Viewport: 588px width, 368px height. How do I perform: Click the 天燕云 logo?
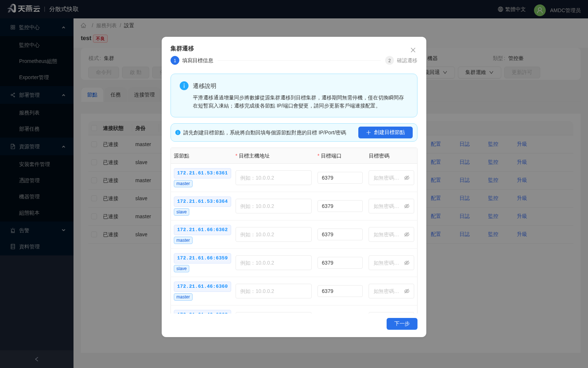[24, 8]
